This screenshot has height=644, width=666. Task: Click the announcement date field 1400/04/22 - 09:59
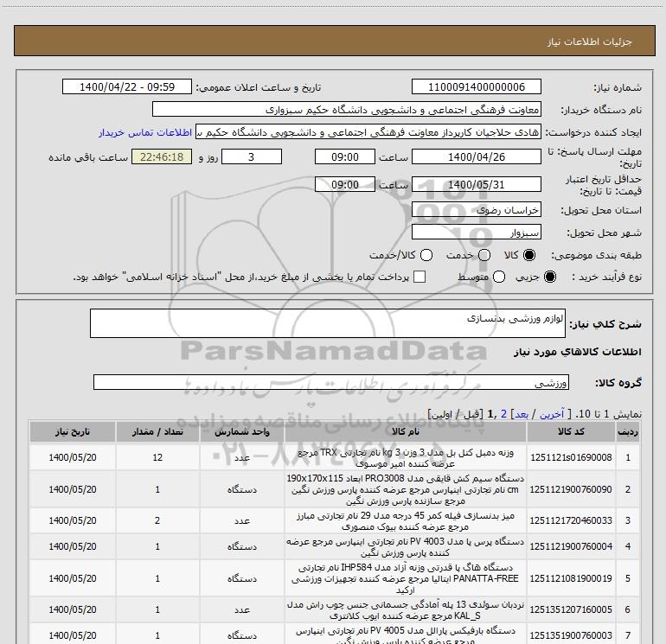[127, 86]
